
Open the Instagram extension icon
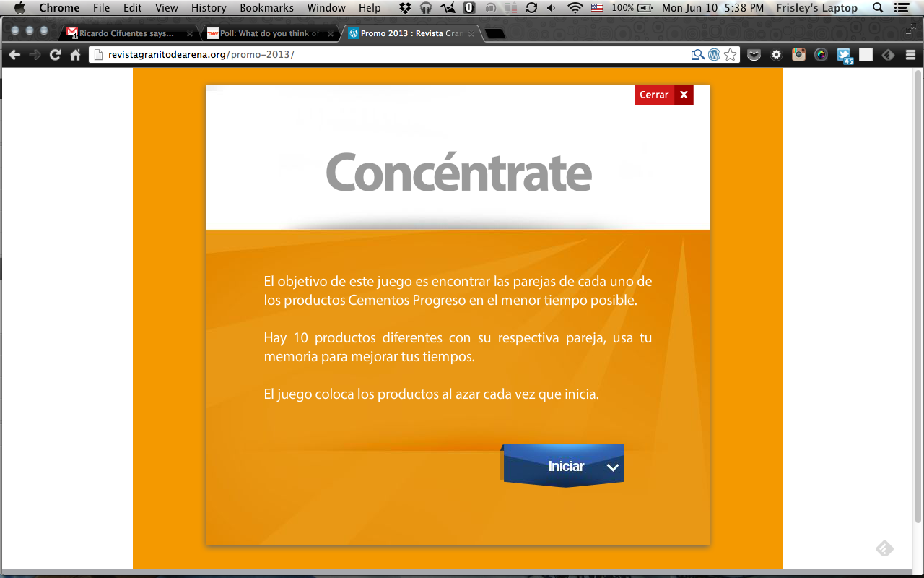pyautogui.click(x=798, y=55)
